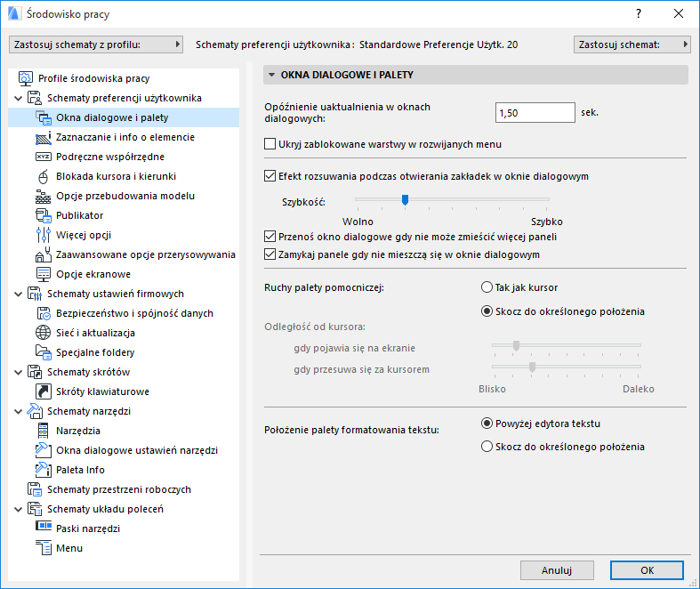
Task: Click the Schematy skrótów icon
Action: tap(35, 372)
